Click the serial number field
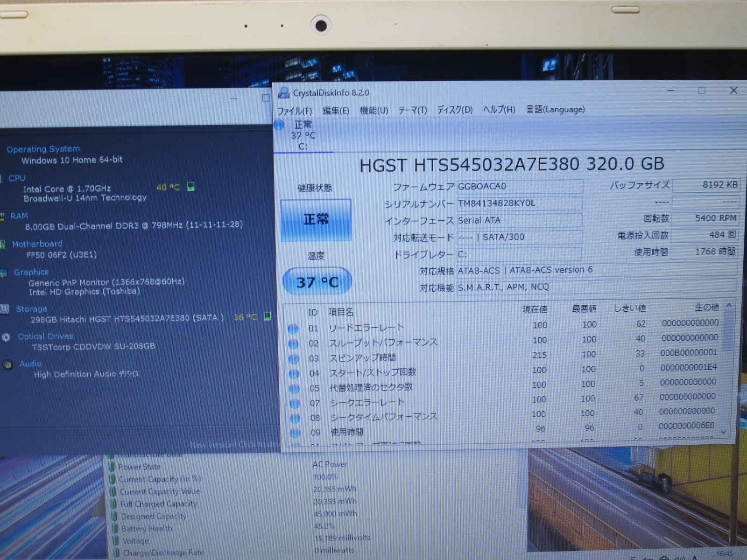 pyautogui.click(x=519, y=203)
